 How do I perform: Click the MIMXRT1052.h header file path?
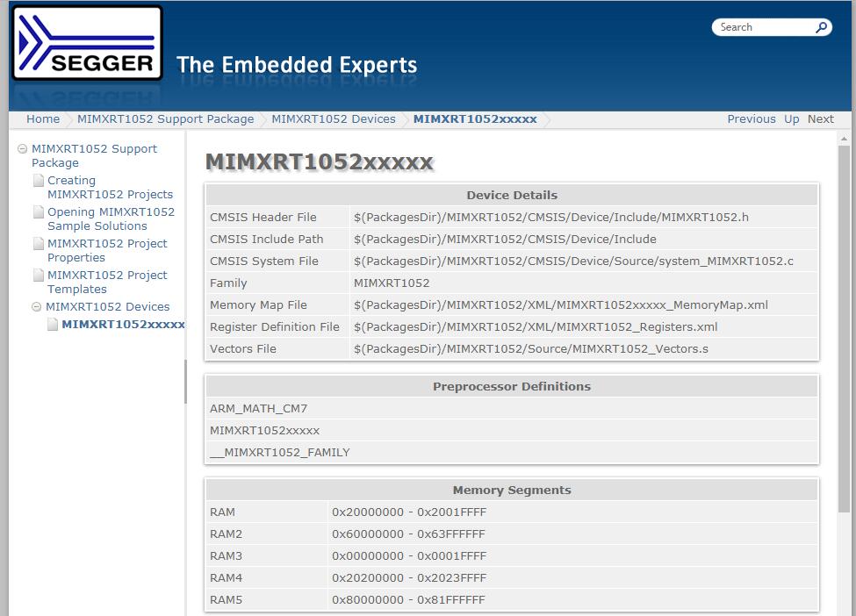coord(550,217)
